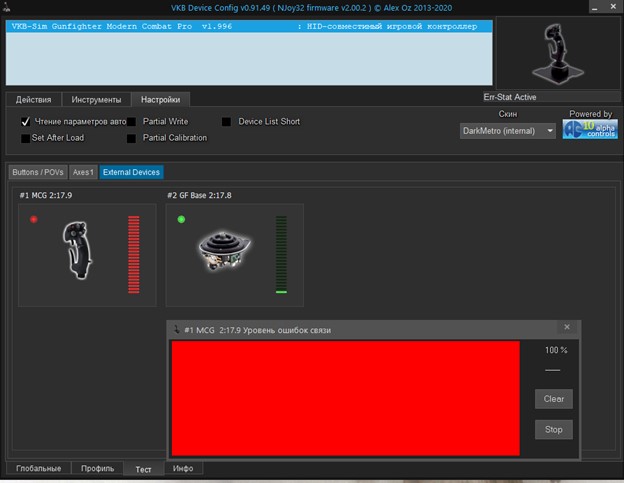This screenshot has height=483, width=624.
Task: Switch to the Axes1 tab
Action: click(83, 172)
